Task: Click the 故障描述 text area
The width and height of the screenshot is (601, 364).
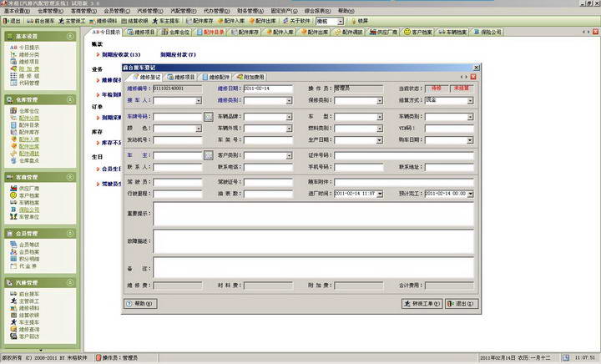Action: coord(313,241)
